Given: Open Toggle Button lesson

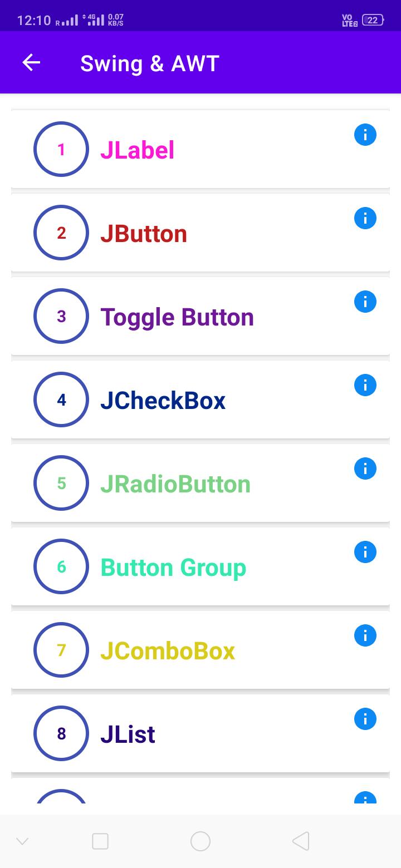Looking at the screenshot, I should coord(200,316).
